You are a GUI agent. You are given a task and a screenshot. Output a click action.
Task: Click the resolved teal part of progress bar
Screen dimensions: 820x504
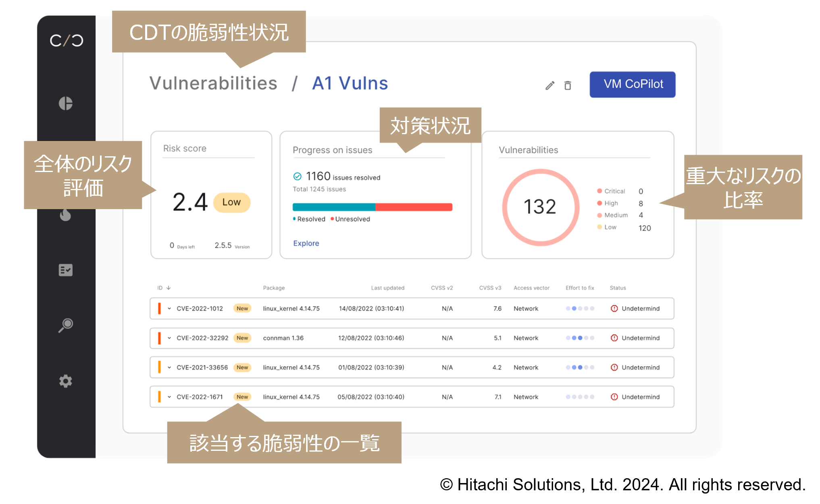click(x=334, y=207)
